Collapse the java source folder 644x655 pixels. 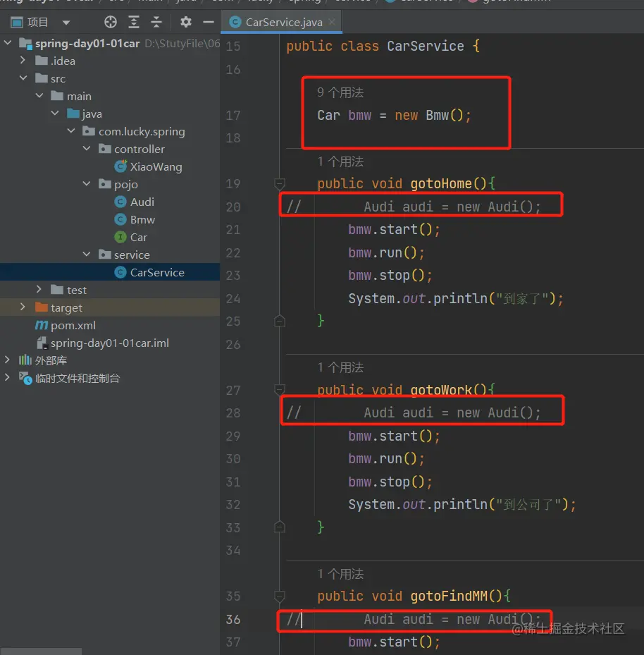coord(55,114)
